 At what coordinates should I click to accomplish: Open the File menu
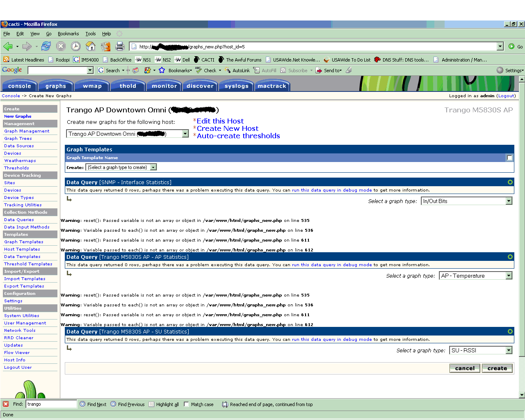pyautogui.click(x=7, y=34)
